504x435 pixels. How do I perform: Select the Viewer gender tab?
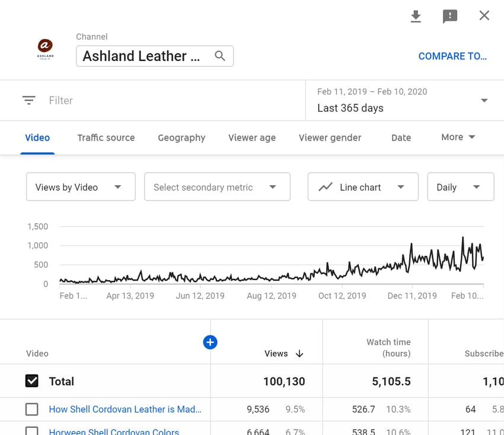point(330,138)
